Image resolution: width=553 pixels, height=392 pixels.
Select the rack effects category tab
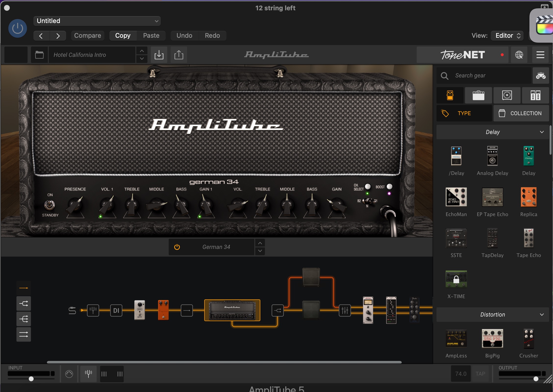pyautogui.click(x=536, y=95)
